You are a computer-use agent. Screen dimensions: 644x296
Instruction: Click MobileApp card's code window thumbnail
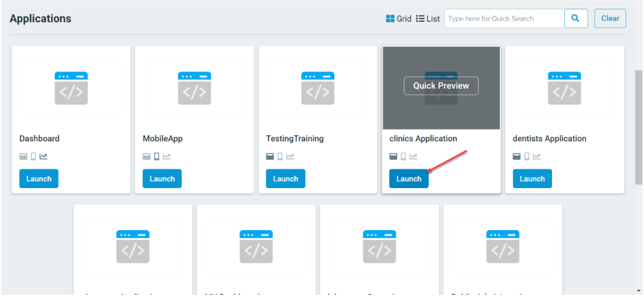pos(194,88)
